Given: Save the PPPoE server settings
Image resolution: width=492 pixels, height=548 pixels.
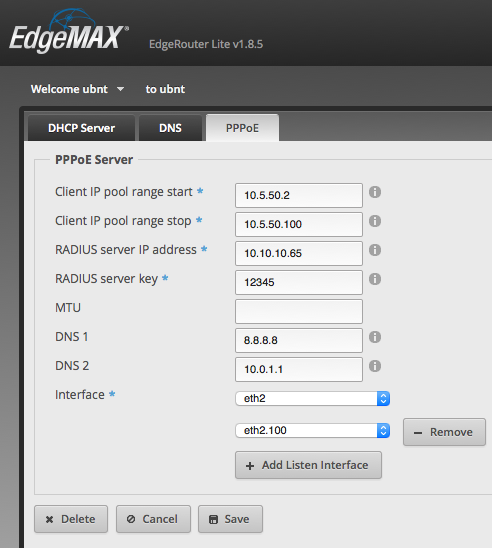Looking at the screenshot, I should [x=230, y=519].
